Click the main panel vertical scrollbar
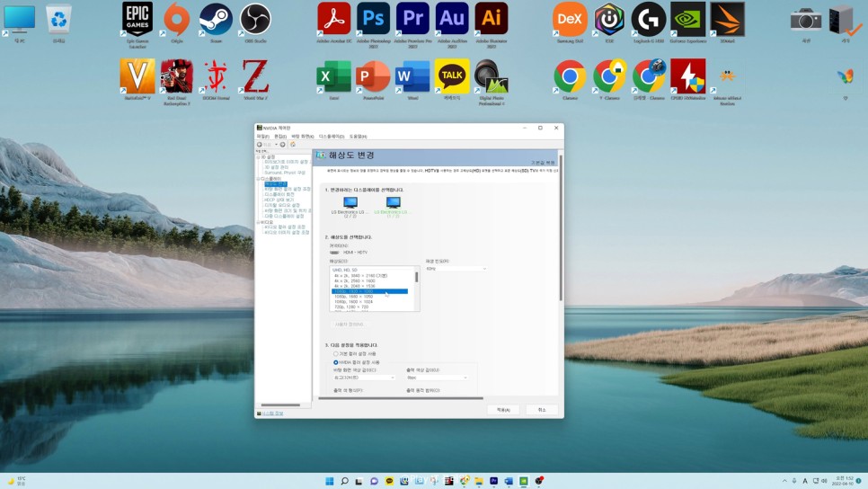 click(560, 228)
